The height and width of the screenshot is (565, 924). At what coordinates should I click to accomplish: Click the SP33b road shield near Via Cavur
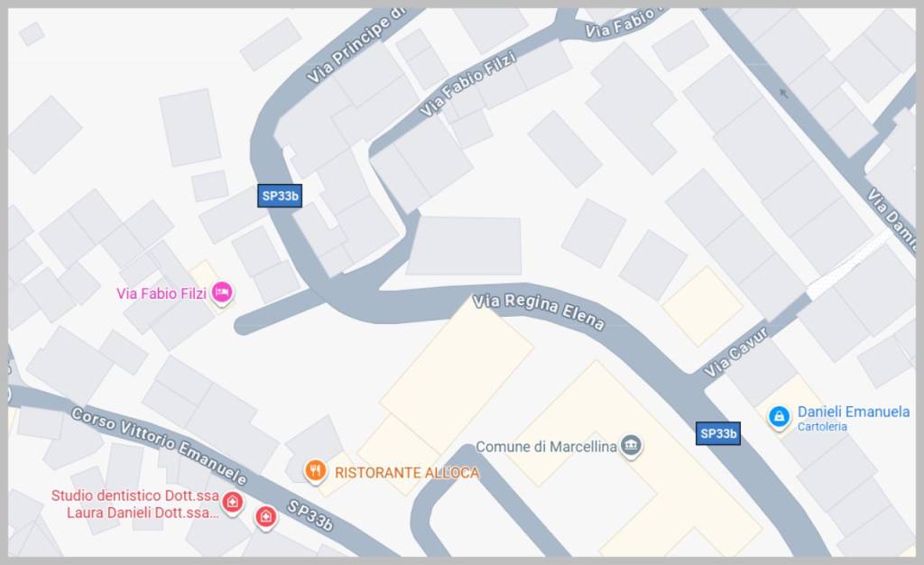[x=717, y=433]
